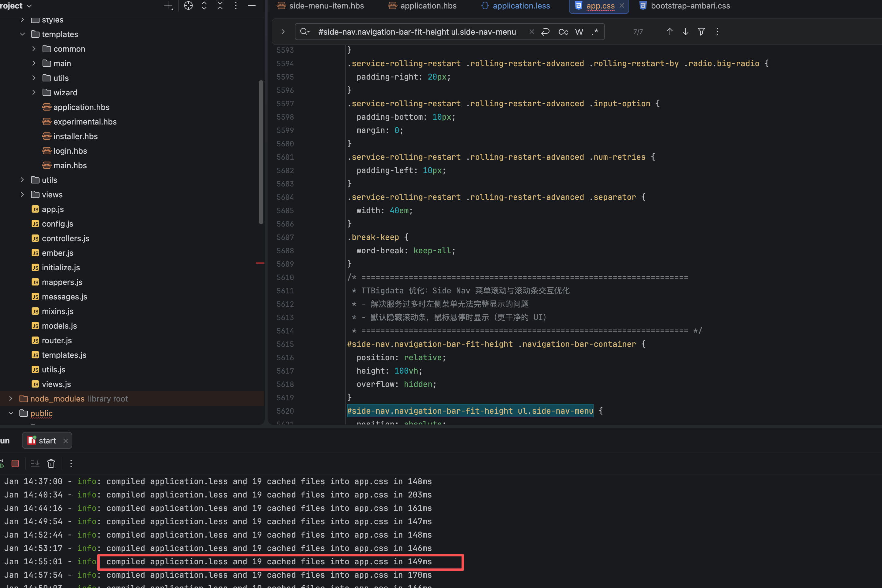Click the collapse all icon in Project panel
882x588 pixels.
click(x=220, y=6)
